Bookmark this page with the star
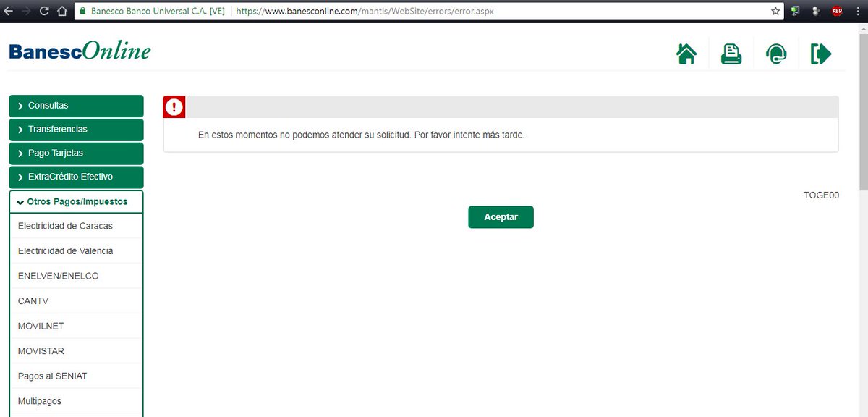 coord(775,11)
